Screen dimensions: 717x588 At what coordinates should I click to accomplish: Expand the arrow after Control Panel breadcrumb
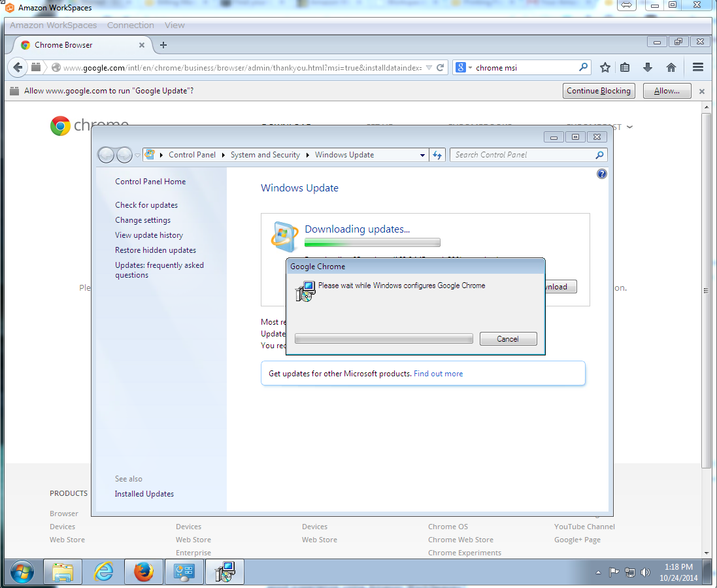pyautogui.click(x=223, y=155)
